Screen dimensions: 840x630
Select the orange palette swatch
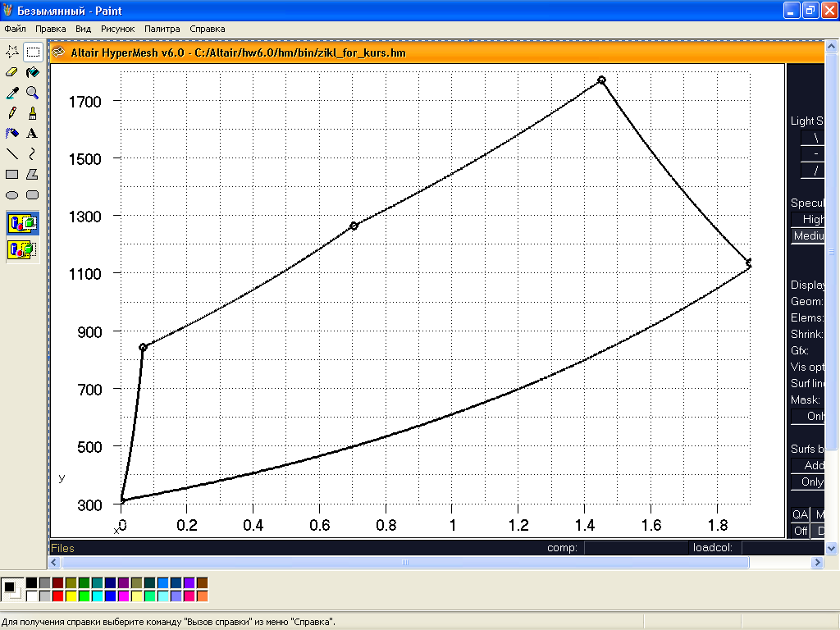click(x=202, y=596)
